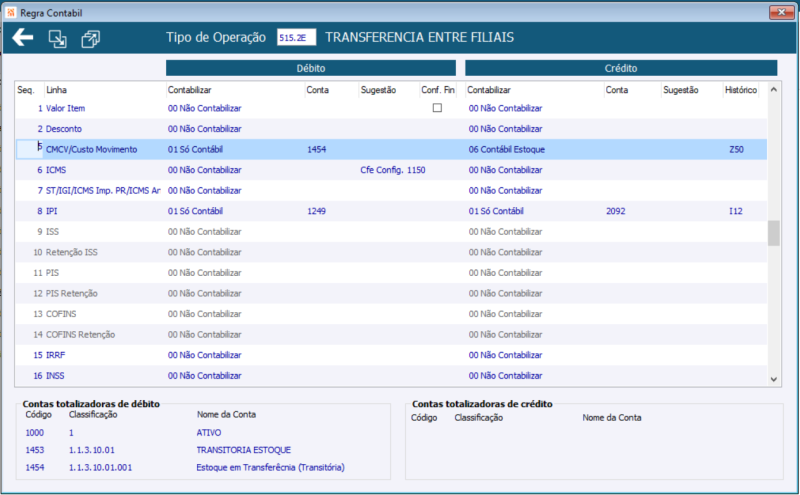Toggle Conf. Fin checkbox for Valor Item
This screenshot has width=800, height=495.
coord(437,108)
